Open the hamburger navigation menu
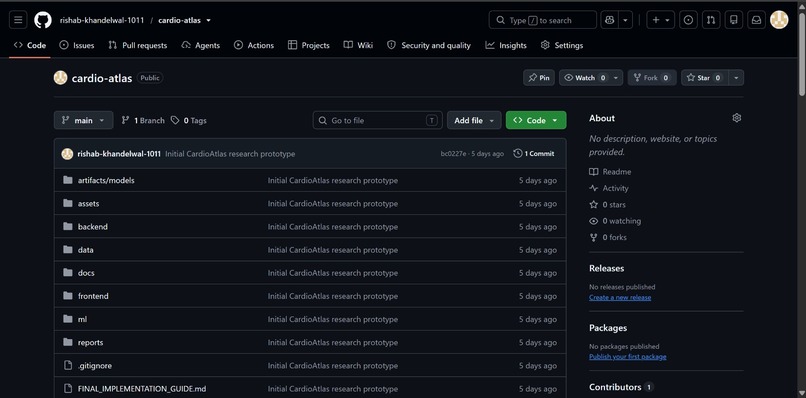 [x=18, y=20]
